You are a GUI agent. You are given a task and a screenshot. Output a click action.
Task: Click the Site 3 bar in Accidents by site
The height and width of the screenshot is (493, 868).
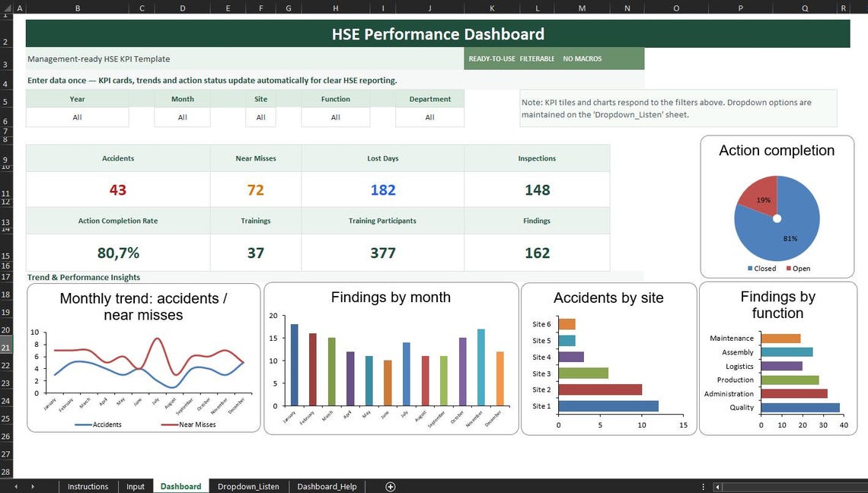[583, 374]
